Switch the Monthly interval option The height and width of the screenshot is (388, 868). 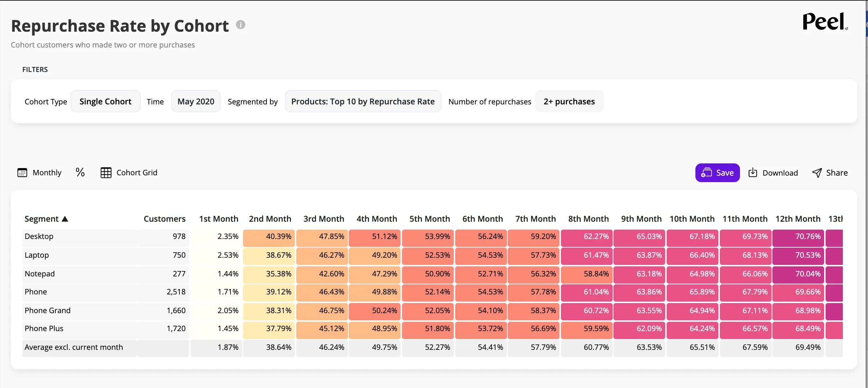[x=47, y=173]
